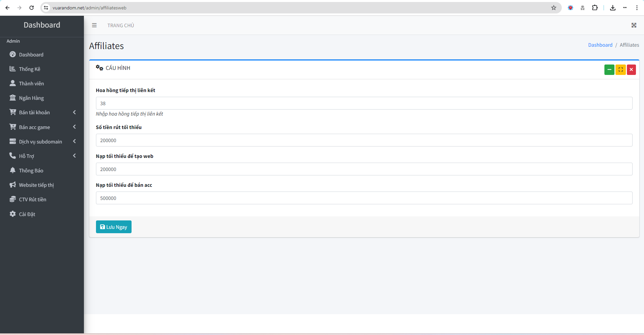Viewport: 644px width, 335px height.
Task: Collapse the Cấu Hình card with green minus button
Action: 609,70
